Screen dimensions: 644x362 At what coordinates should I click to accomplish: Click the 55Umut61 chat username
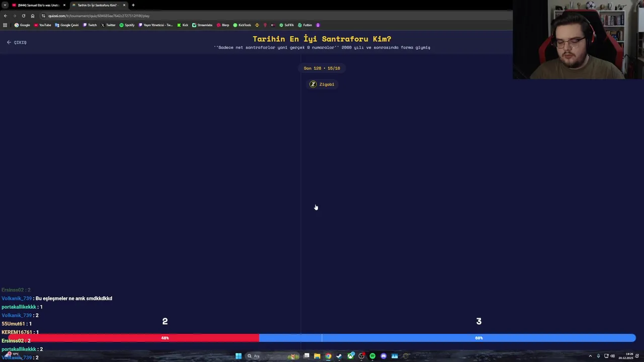point(13,324)
